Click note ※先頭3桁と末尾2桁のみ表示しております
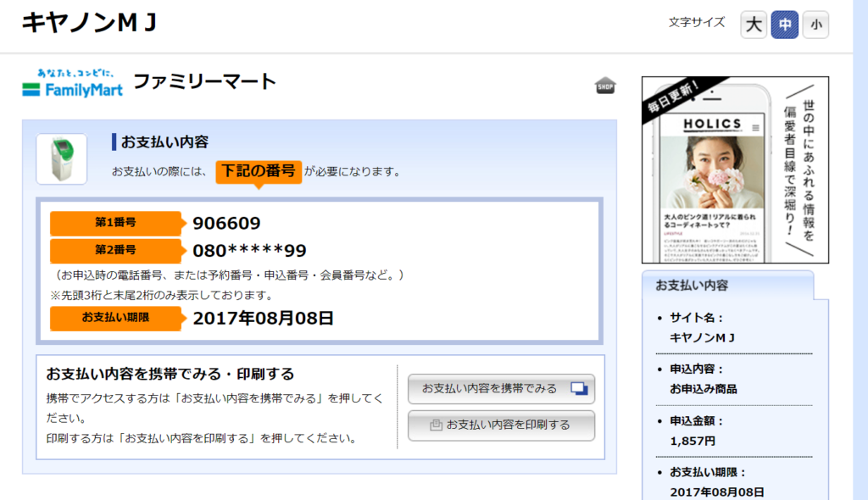Viewport: 868px width, 500px height. coord(163,295)
